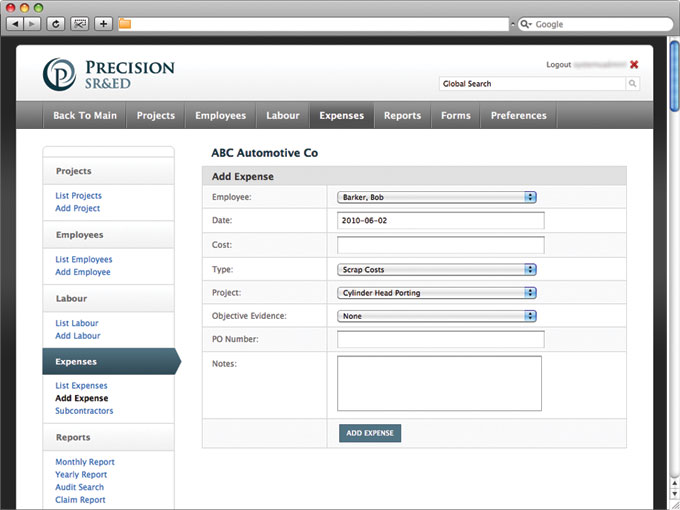Click the browser address bar
This screenshot has height=510, width=680.
pos(313,24)
